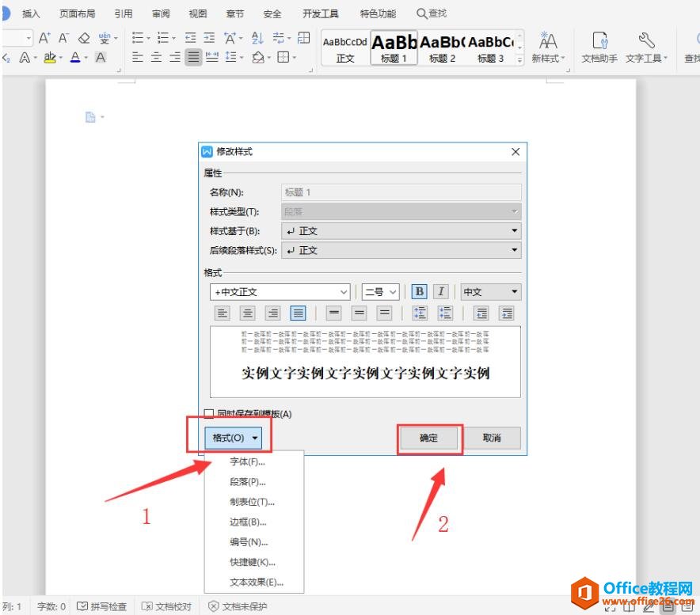Viewport: 700px width, 615px height.
Task: Apply the font color A swatch
Action: [x=75, y=57]
